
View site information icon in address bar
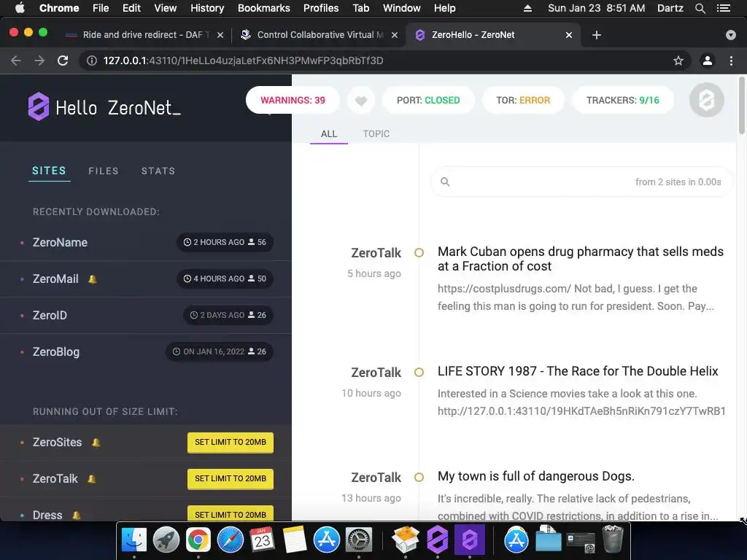click(91, 61)
